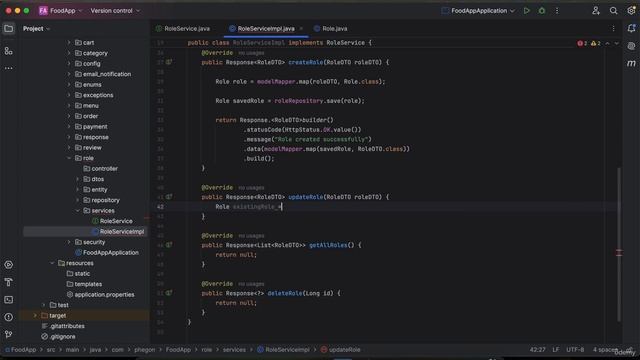Jump to previous highlighted error arrow

608,43
